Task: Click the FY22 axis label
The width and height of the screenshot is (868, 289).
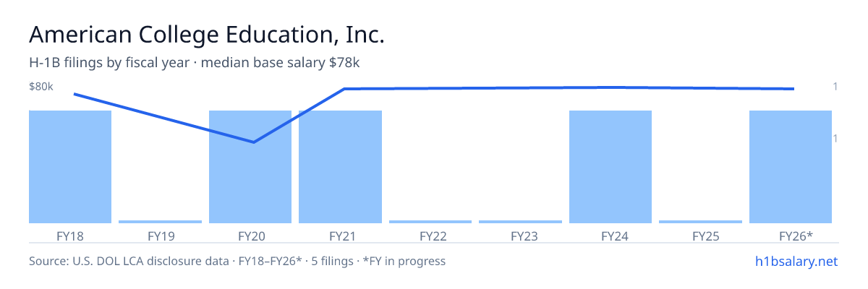Action: (x=433, y=236)
